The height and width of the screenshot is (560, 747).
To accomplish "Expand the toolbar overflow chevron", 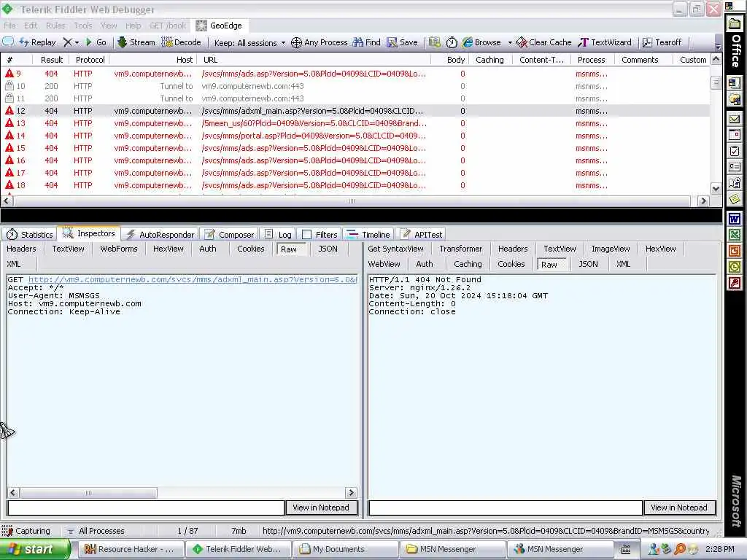I will 718,47.
